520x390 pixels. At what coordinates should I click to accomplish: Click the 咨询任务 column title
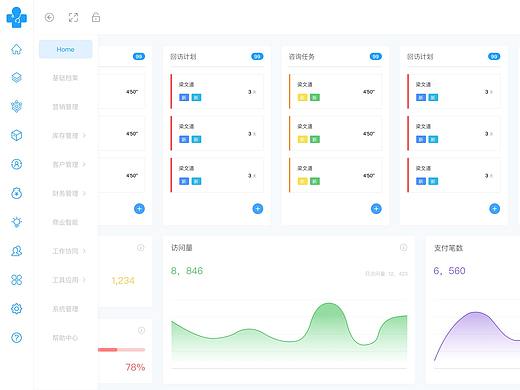coord(301,57)
